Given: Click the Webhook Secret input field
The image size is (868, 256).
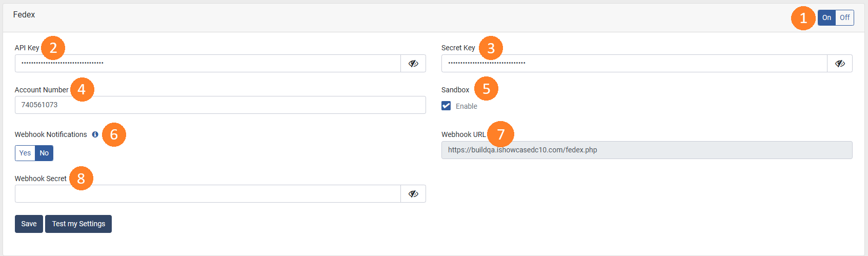Looking at the screenshot, I should coord(208,194).
